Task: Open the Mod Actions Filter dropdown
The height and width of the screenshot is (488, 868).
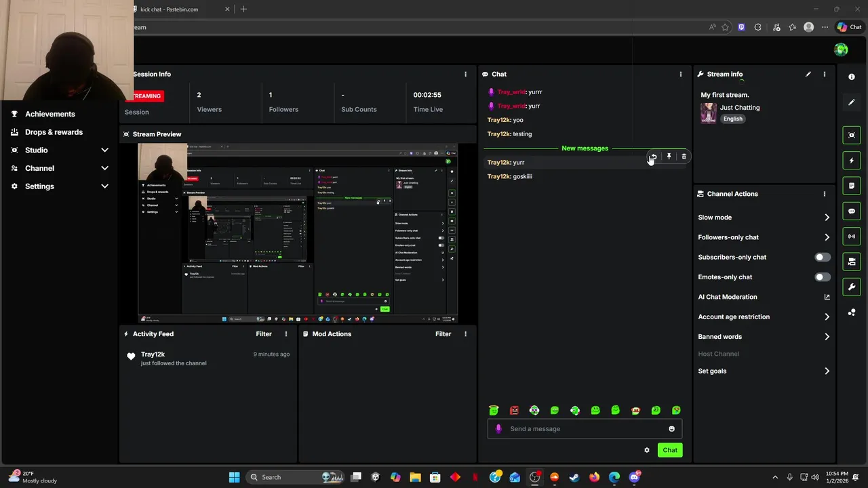Action: tap(443, 334)
